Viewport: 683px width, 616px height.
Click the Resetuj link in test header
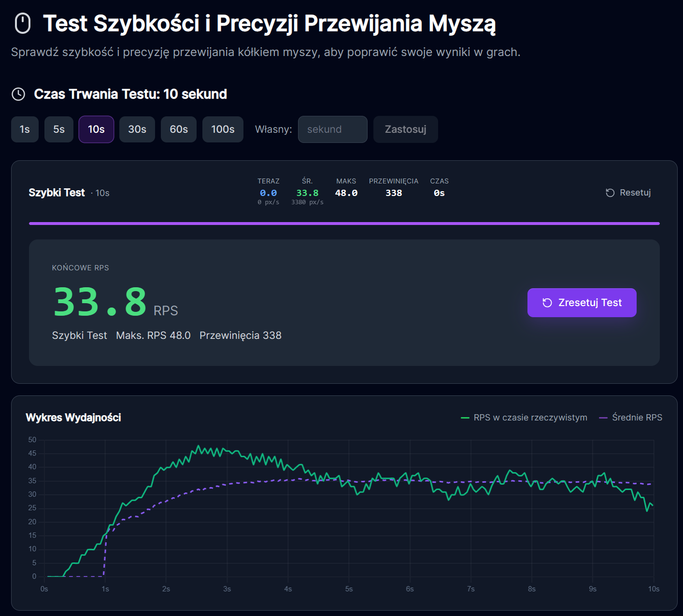pyautogui.click(x=628, y=193)
